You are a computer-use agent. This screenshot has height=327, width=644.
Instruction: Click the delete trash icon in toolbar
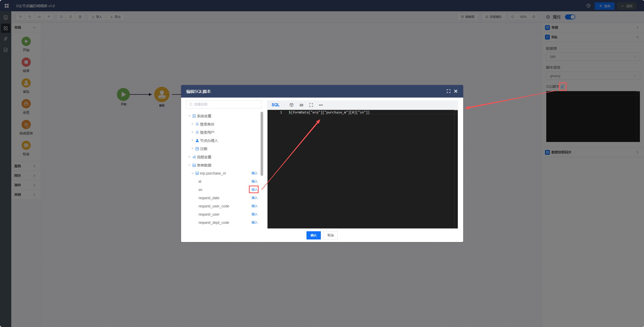point(80,17)
